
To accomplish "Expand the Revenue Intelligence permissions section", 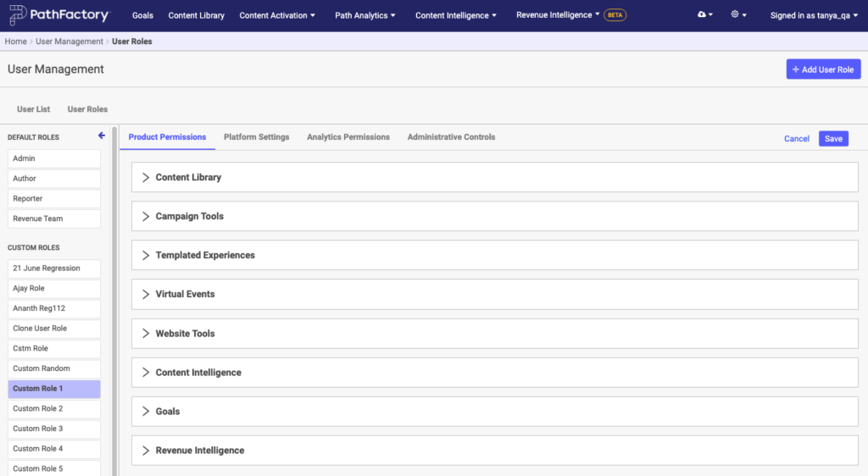I will click(494, 451).
